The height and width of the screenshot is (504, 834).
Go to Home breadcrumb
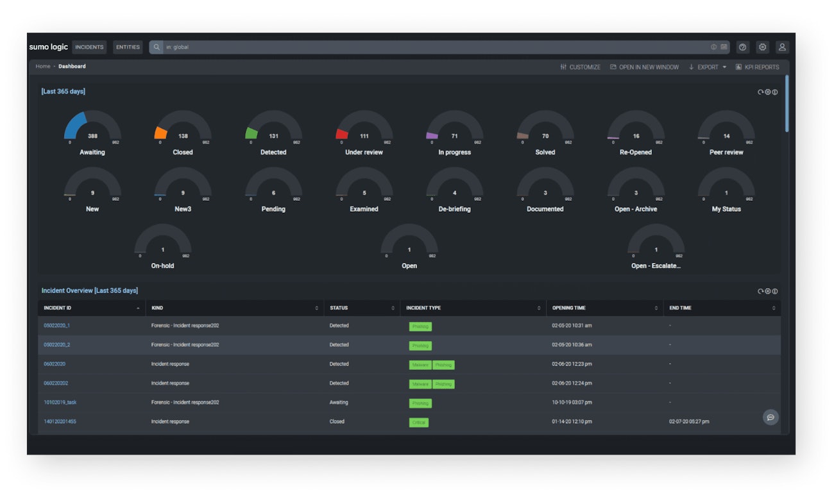(43, 67)
